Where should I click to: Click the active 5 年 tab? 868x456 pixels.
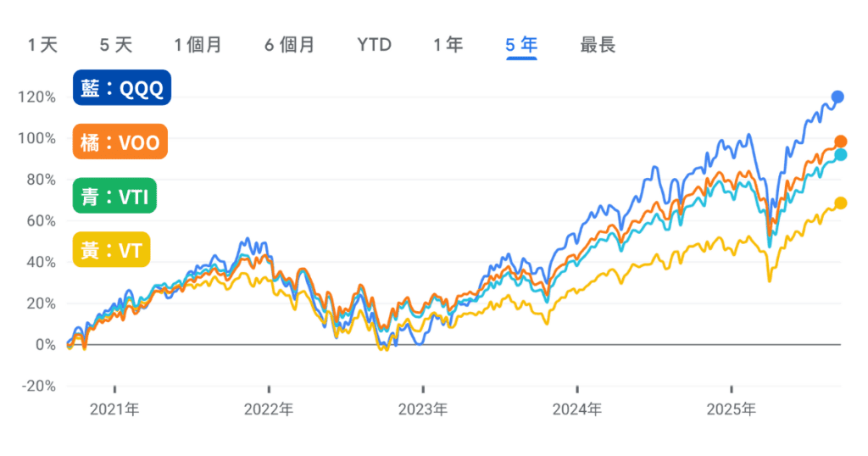pyautogui.click(x=521, y=45)
